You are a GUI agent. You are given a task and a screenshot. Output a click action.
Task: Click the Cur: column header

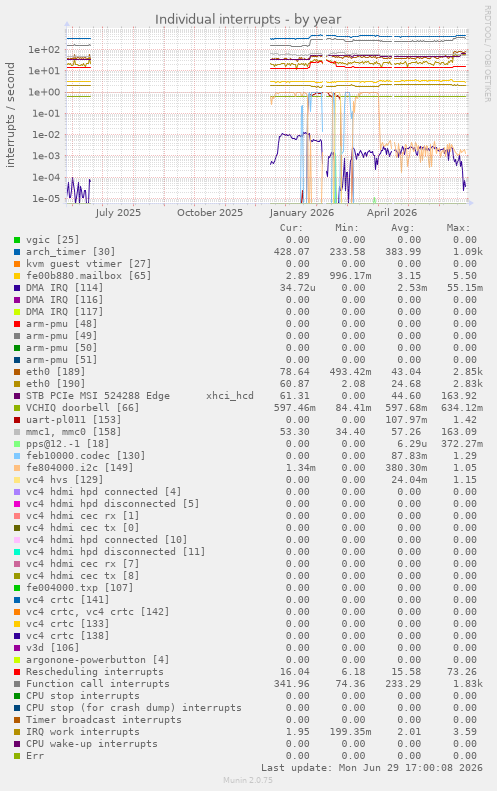[292, 228]
